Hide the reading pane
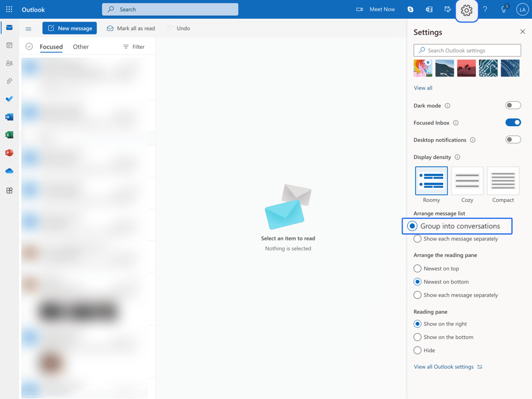The width and height of the screenshot is (532, 399). [x=417, y=350]
